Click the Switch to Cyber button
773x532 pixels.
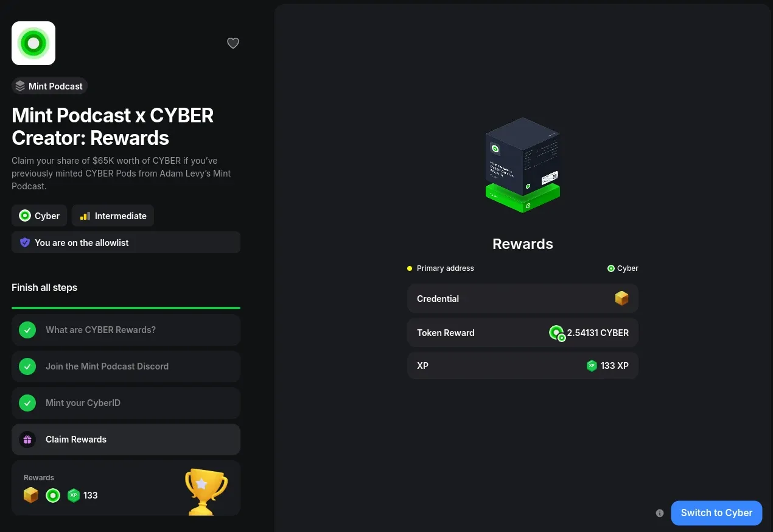[x=716, y=513]
